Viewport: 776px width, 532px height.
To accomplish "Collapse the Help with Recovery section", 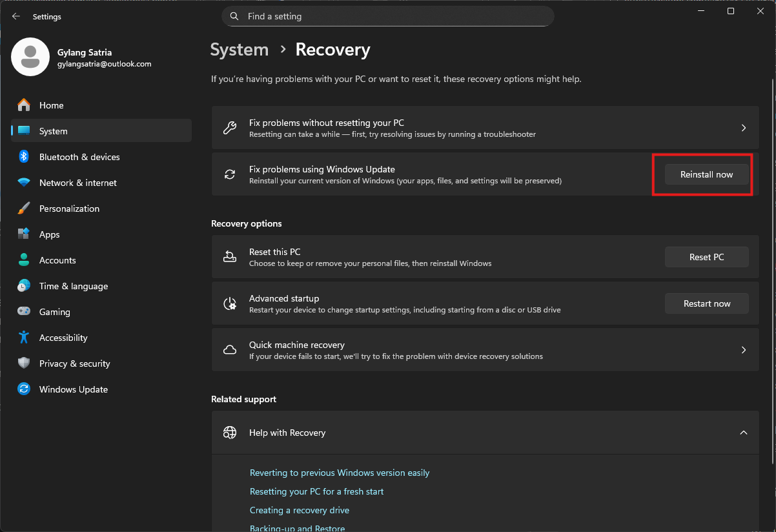I will tap(743, 433).
